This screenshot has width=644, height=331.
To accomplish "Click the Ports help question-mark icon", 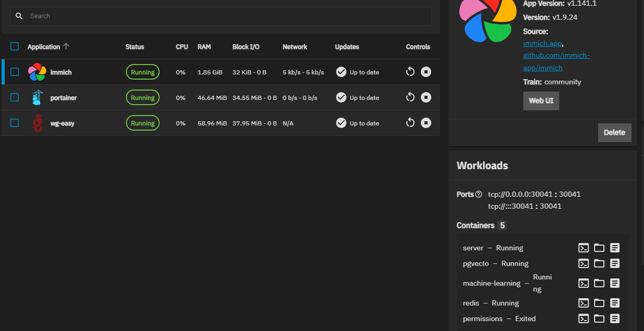I will coord(479,194).
